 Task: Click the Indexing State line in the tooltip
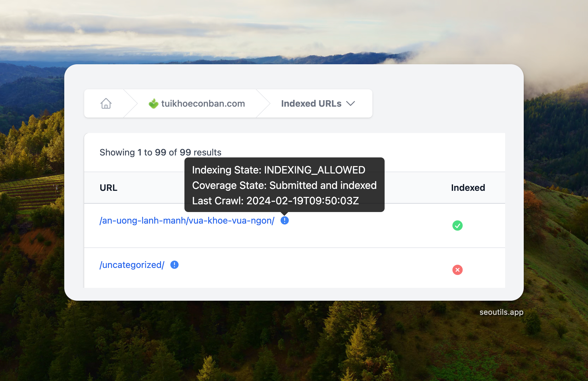278,170
